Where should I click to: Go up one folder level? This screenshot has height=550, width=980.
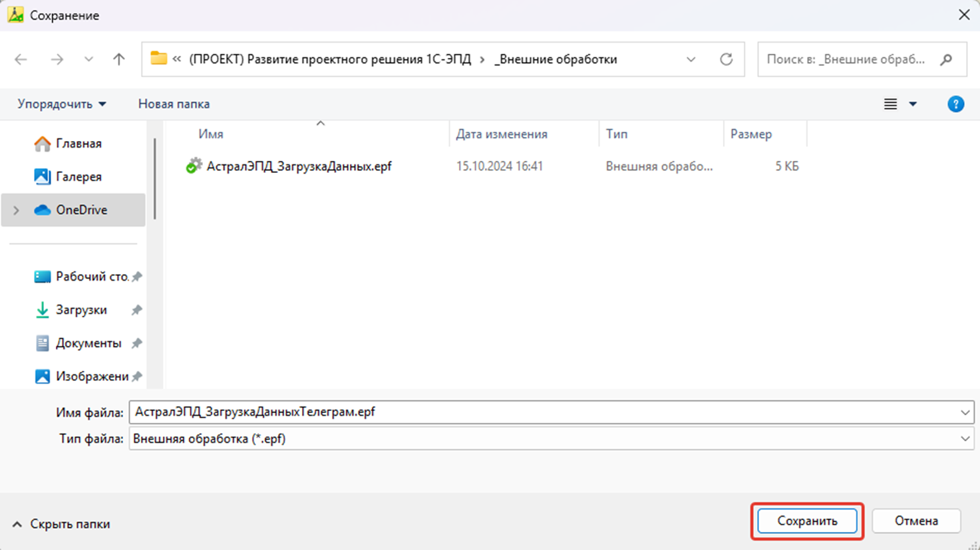(119, 59)
